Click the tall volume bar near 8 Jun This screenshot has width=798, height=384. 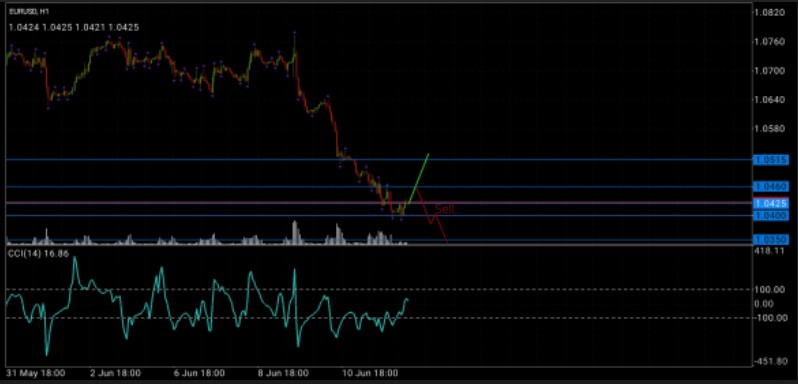295,232
